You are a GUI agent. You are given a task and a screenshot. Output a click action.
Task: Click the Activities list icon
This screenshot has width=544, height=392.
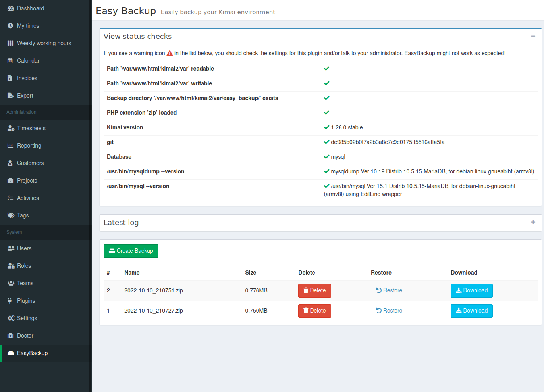[11, 198]
